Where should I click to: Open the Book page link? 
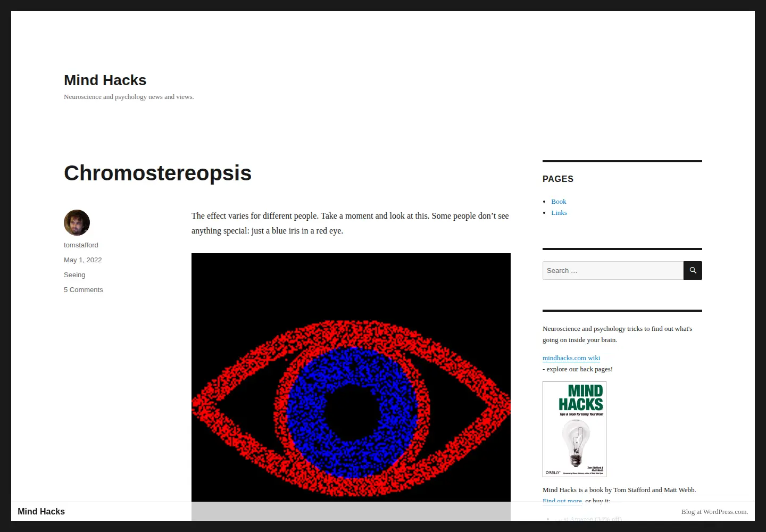click(559, 202)
